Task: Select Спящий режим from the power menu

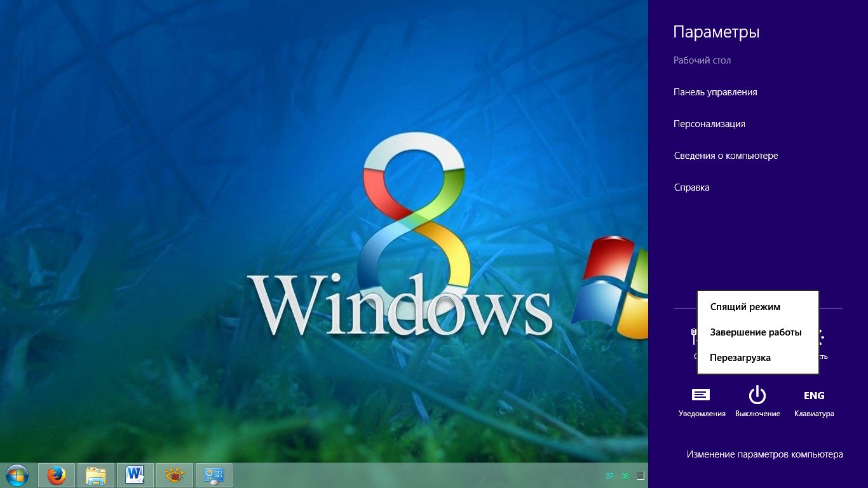Action: (x=745, y=307)
